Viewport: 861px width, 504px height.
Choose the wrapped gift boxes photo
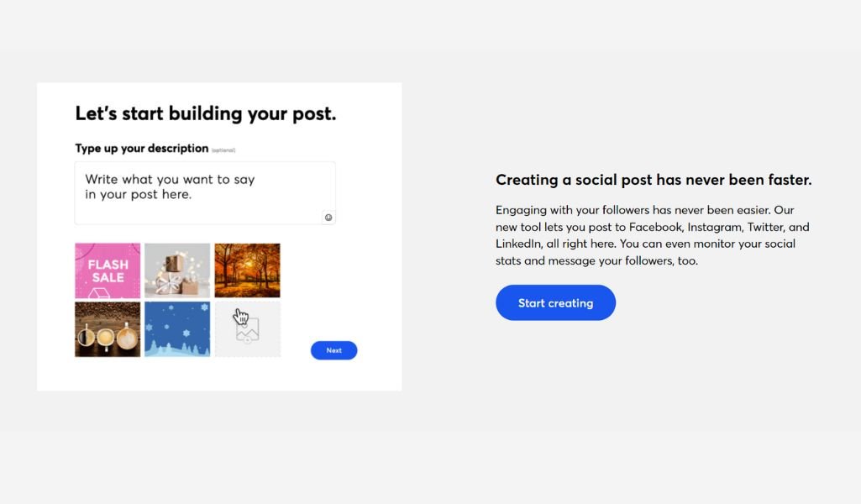(177, 270)
